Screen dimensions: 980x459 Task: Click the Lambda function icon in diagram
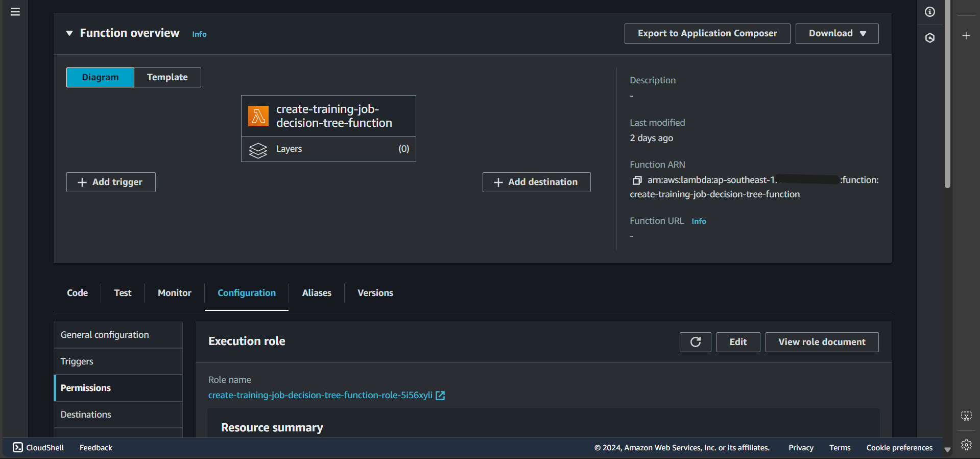258,116
